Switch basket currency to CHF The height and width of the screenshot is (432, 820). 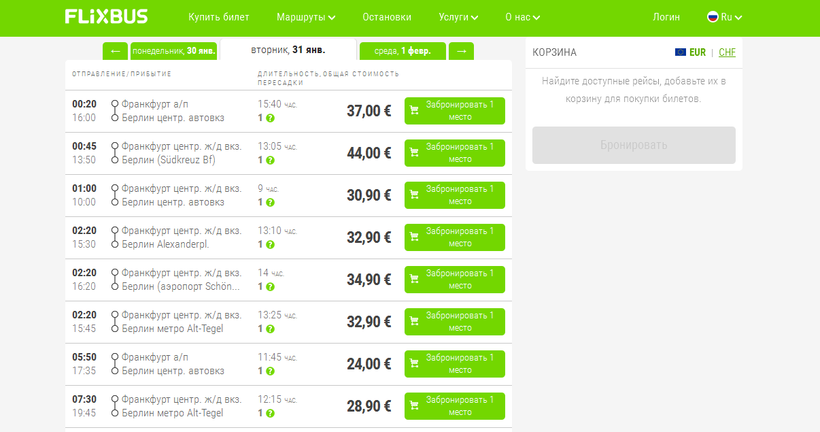click(727, 52)
